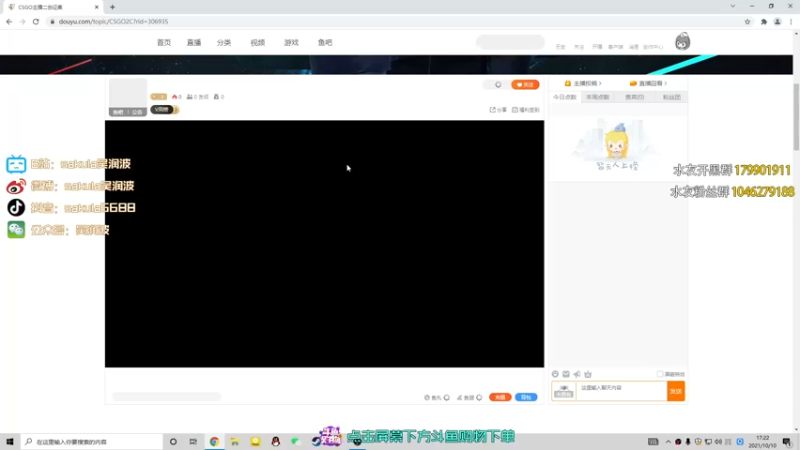Click the black badge under streamer name
The height and width of the screenshot is (450, 800).
[162, 109]
